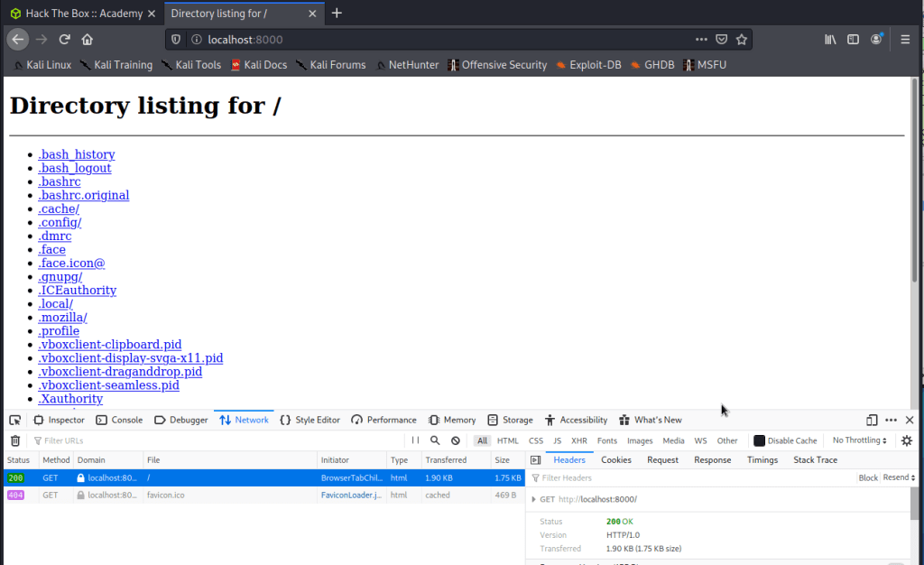Viewport: 924px width, 565px height.
Task: Open network search magnifier icon
Action: coord(435,440)
